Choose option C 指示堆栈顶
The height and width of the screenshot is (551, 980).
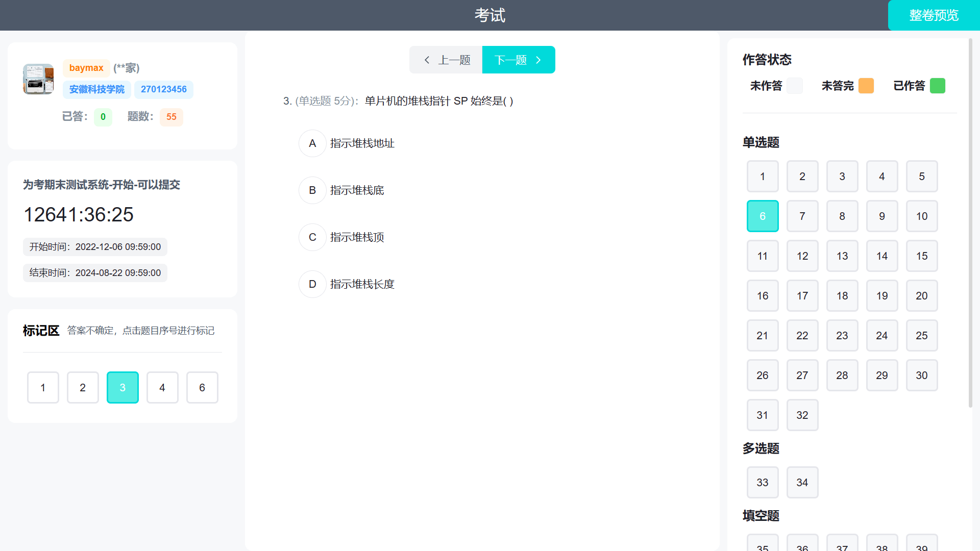(312, 237)
